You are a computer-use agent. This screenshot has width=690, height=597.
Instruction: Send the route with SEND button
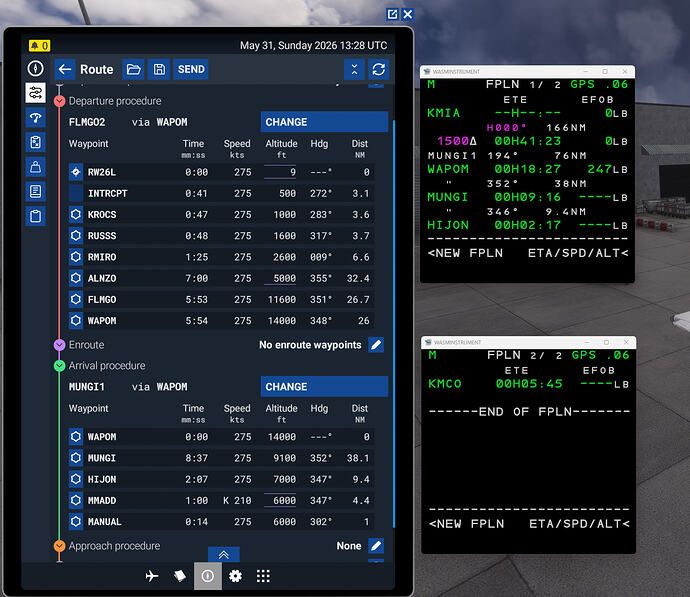click(x=191, y=70)
